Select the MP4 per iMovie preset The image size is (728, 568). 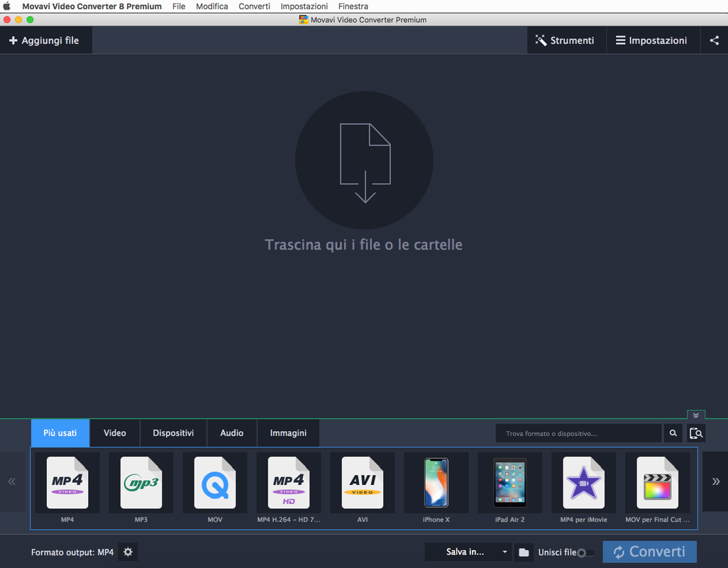point(584,489)
